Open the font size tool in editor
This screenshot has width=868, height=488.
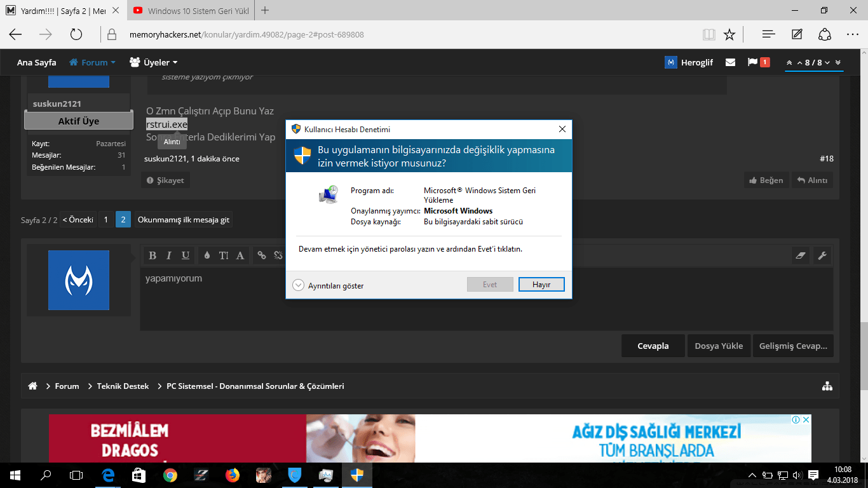(x=224, y=255)
